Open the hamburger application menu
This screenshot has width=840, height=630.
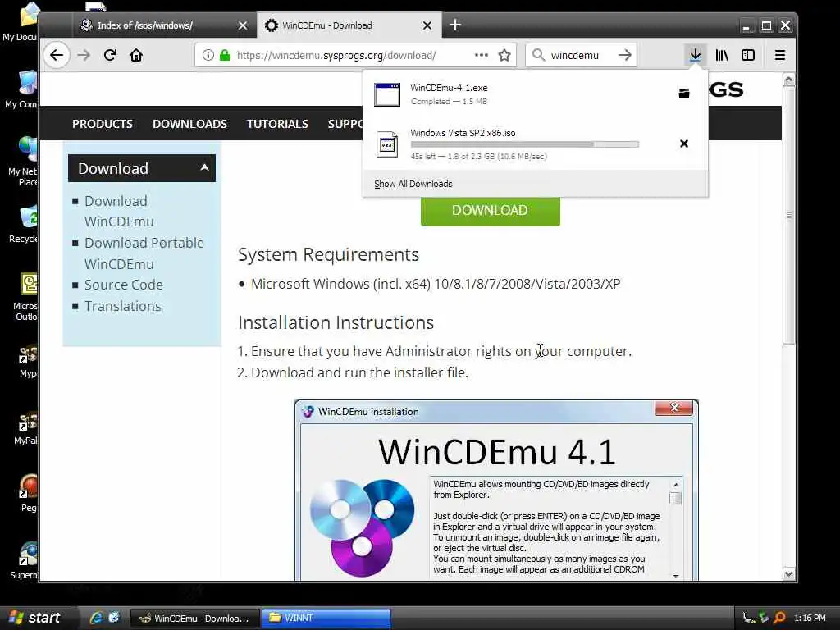pos(780,55)
